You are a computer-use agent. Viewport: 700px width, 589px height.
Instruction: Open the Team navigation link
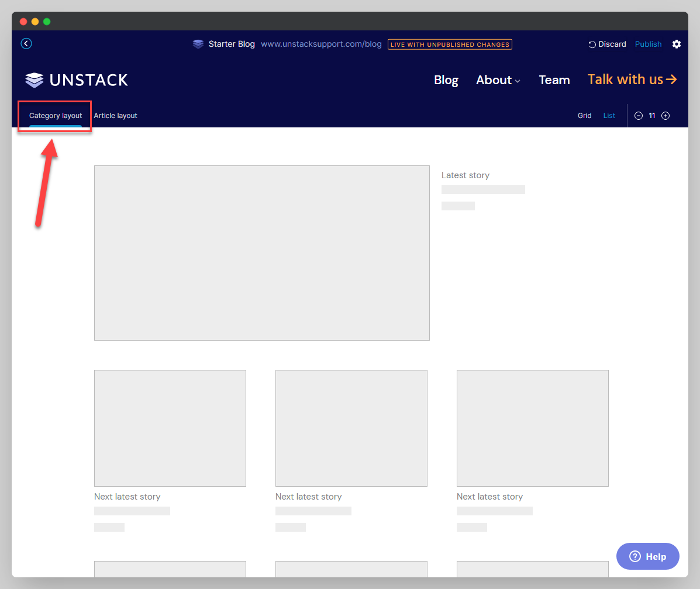[x=554, y=80]
